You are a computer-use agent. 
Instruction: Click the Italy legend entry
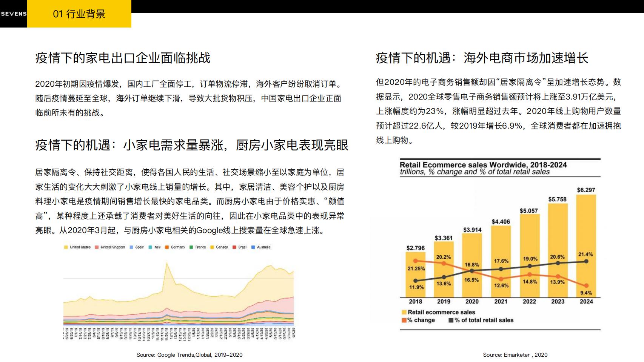(x=155, y=247)
